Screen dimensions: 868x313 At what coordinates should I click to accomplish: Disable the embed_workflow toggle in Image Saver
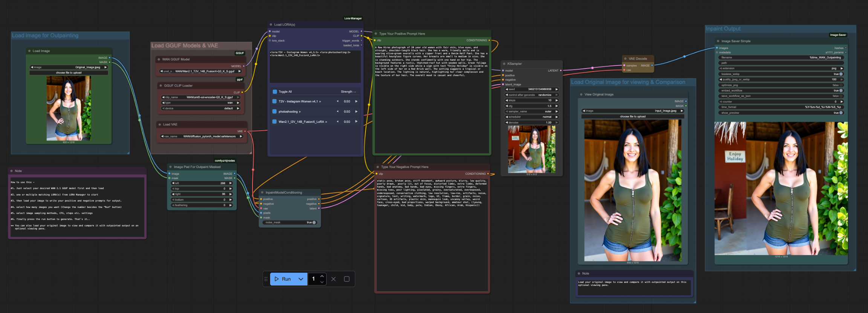coord(840,90)
